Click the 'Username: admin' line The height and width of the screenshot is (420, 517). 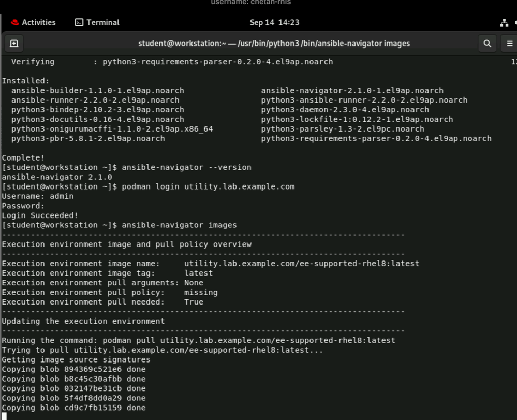38,196
